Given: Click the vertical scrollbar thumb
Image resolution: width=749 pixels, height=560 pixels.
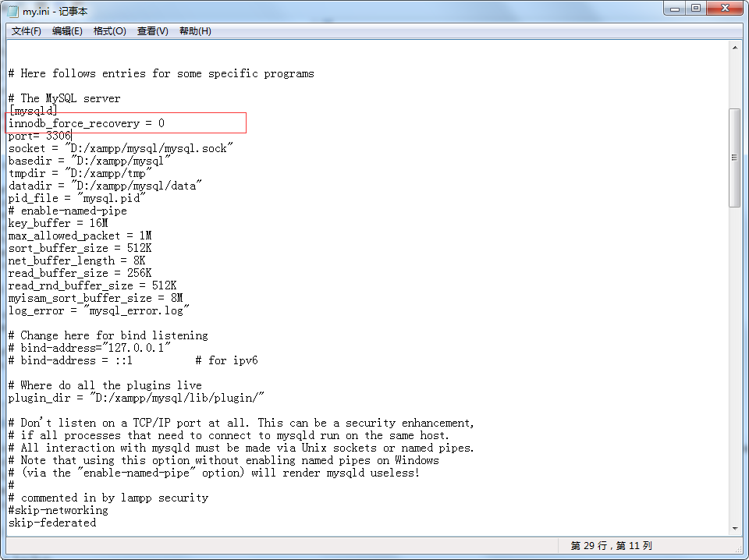Looking at the screenshot, I should coord(734,158).
